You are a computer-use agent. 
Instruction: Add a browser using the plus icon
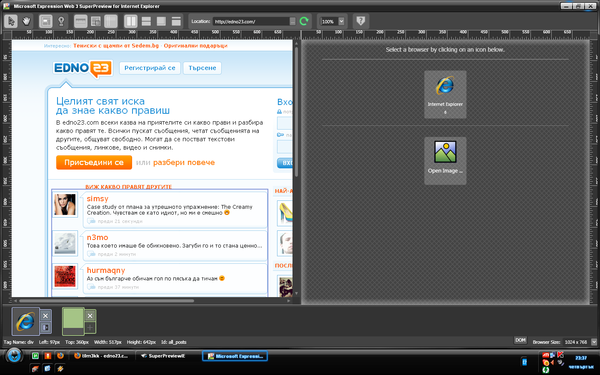click(90, 328)
